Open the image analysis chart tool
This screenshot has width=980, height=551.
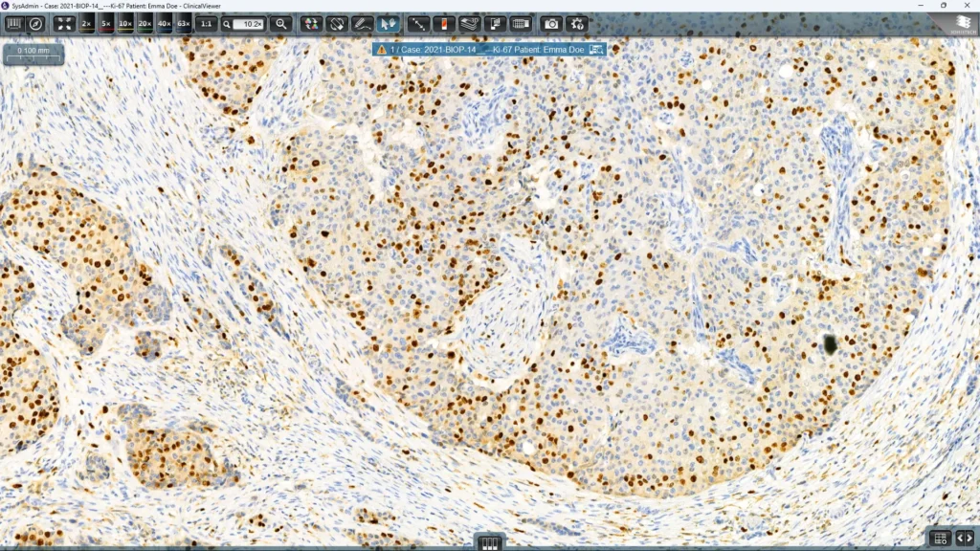[495, 24]
